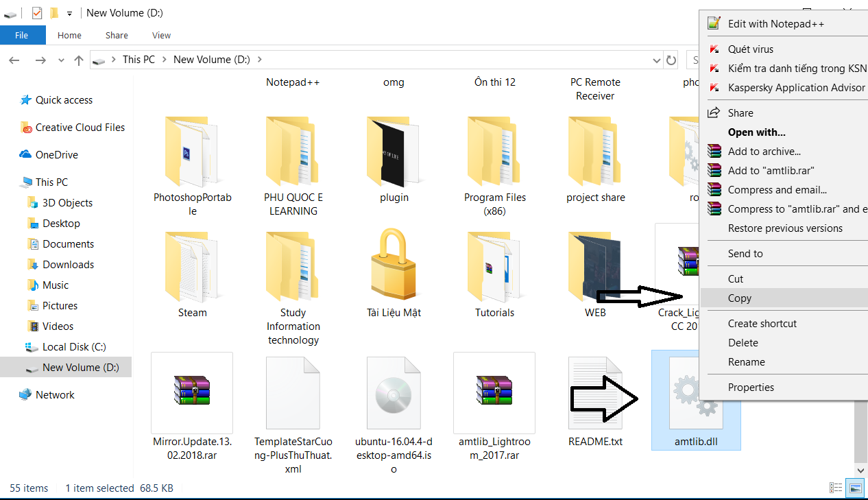Switch to Details view from the status bar
This screenshot has height=500, width=868.
(835, 488)
